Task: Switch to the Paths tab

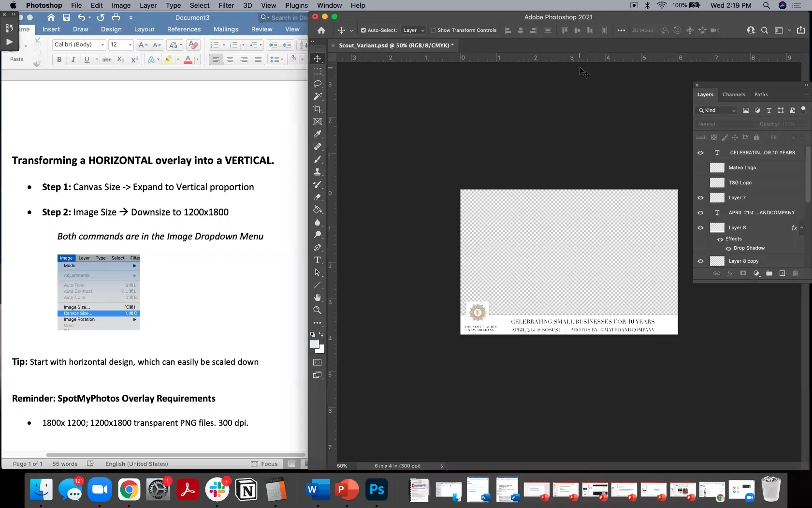Action: 761,94
